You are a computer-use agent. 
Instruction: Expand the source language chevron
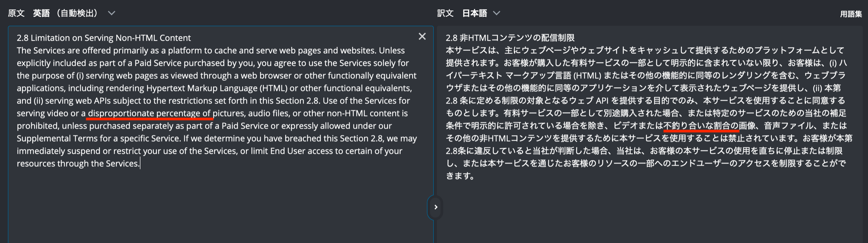pyautogui.click(x=112, y=13)
